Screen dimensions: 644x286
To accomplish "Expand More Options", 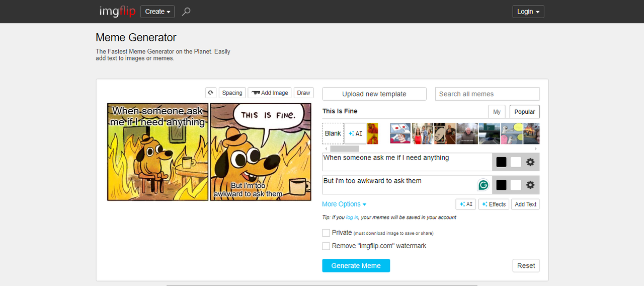I will (344, 204).
